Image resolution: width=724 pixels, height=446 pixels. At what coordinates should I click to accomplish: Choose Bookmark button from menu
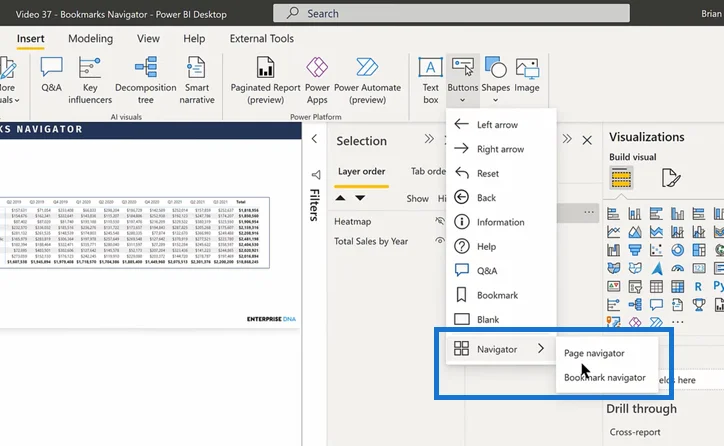[501, 295]
